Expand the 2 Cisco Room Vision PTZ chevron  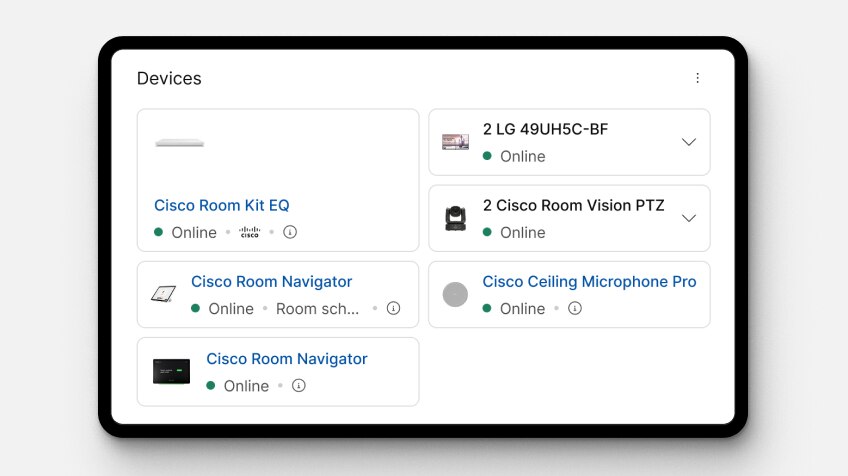coord(688,218)
